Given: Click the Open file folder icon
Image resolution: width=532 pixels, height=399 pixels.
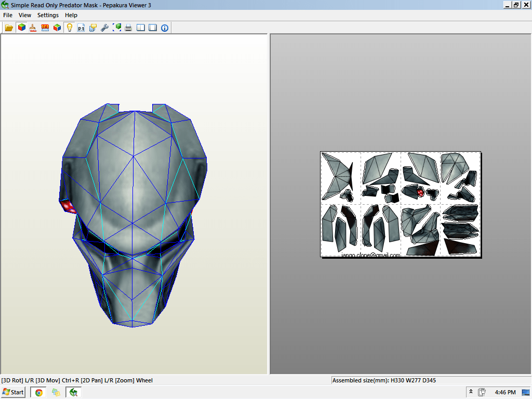Looking at the screenshot, I should tap(9, 28).
